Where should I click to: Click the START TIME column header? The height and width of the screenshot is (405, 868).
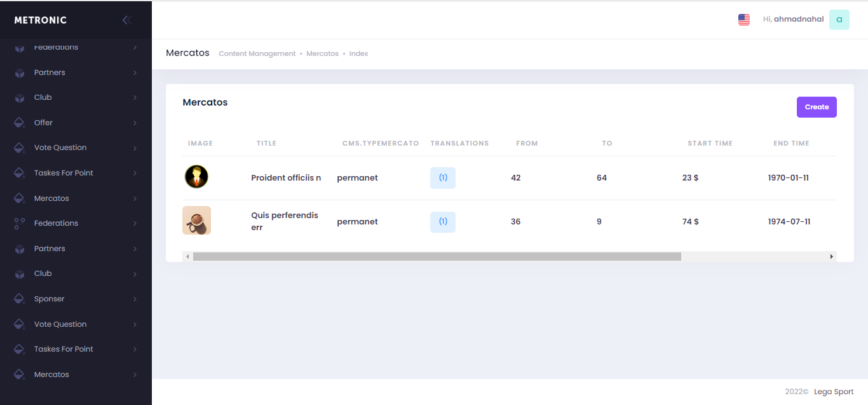[710, 144]
